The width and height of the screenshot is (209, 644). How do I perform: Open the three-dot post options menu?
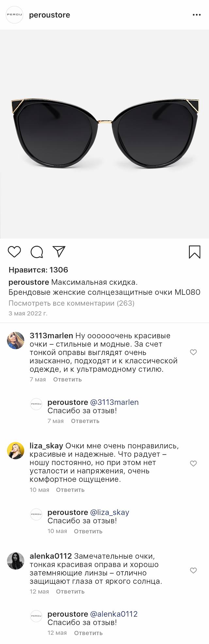point(197,15)
